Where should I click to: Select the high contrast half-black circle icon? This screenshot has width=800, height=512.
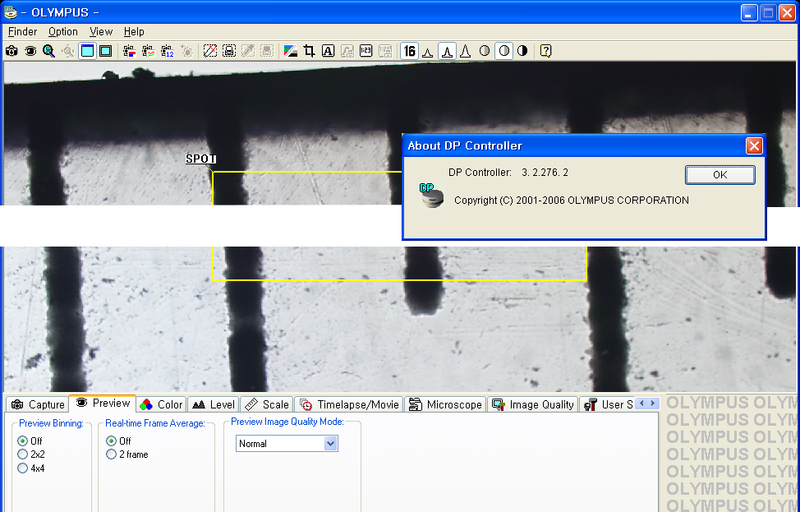(522, 51)
